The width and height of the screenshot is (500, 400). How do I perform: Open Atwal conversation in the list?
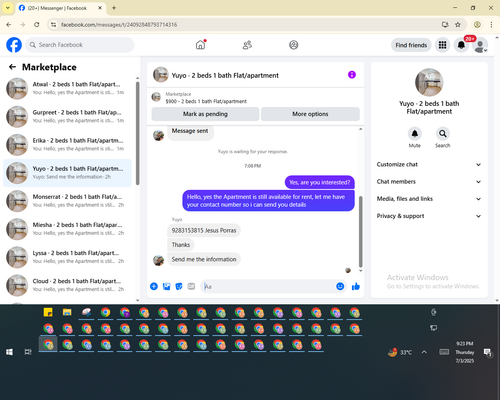67,88
